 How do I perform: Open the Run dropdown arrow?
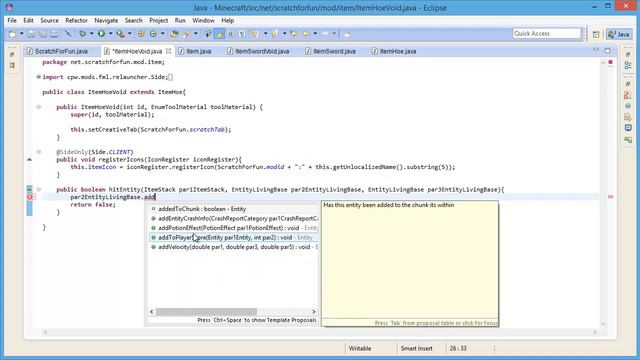point(110,34)
